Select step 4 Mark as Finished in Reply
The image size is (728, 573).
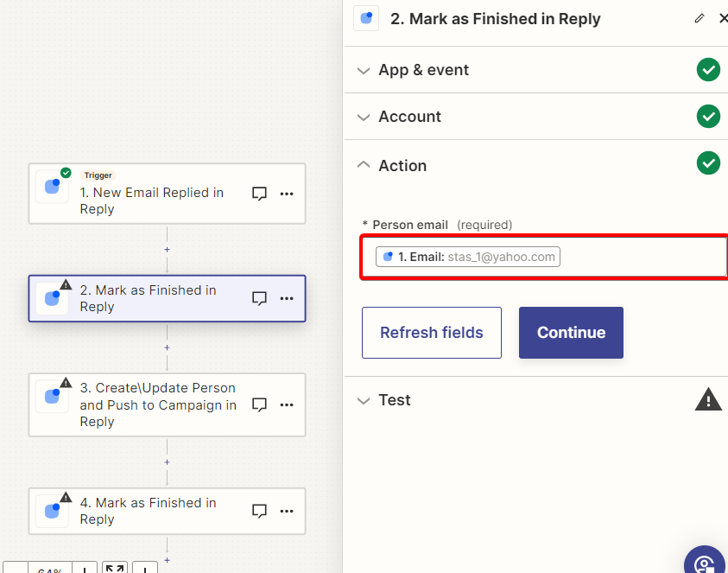(x=168, y=511)
